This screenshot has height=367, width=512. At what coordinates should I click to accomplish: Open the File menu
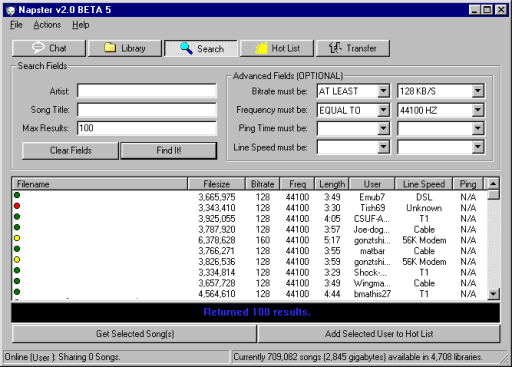point(16,25)
